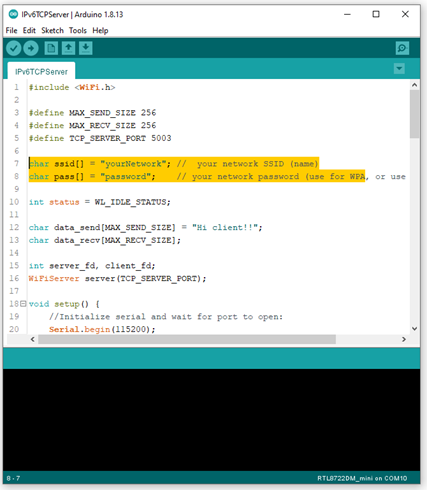Open the Sketch menu

(x=52, y=31)
